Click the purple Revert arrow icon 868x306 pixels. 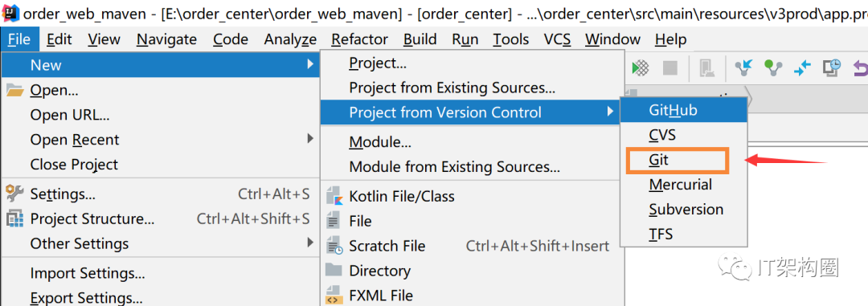pos(861,67)
